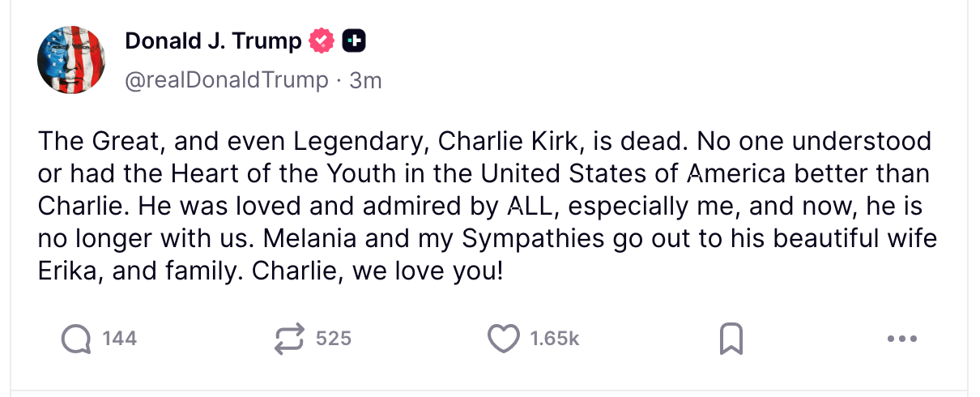Click the 144 replies count
Viewport: 980px width, 397px height.
[x=119, y=339]
